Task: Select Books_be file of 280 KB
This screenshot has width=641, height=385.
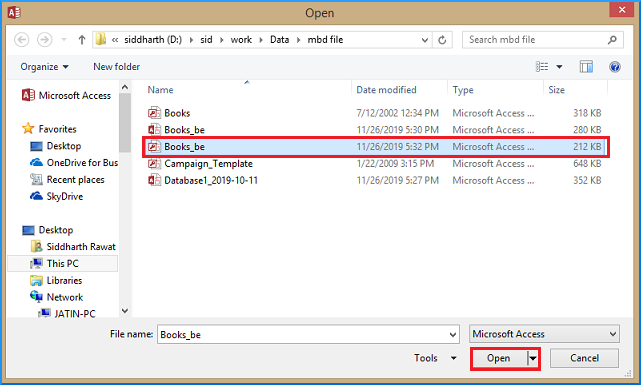Action: click(374, 130)
